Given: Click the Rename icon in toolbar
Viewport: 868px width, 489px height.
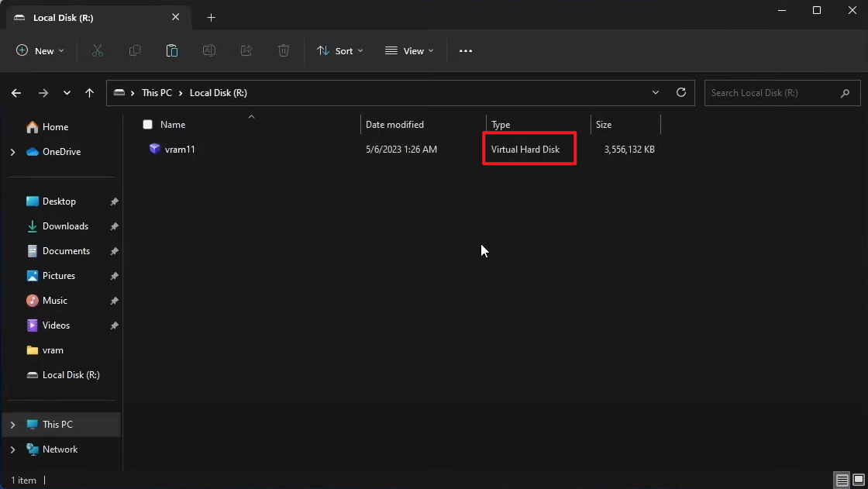Looking at the screenshot, I should pos(209,50).
